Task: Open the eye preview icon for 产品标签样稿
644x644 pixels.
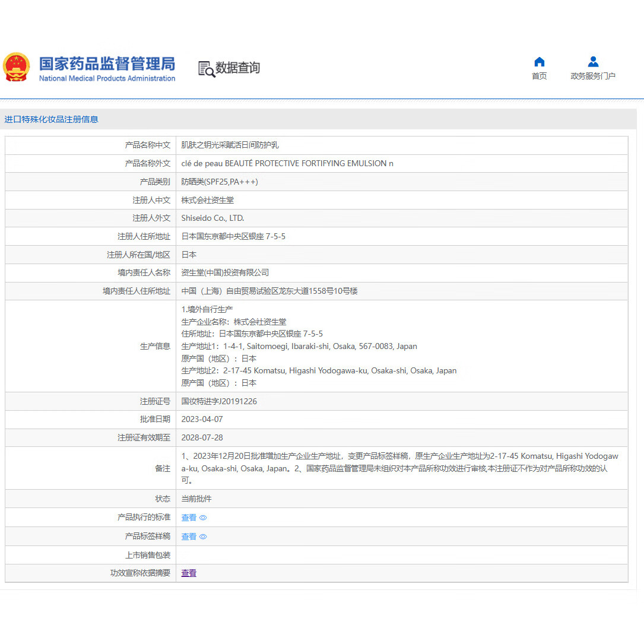Action: (x=203, y=537)
